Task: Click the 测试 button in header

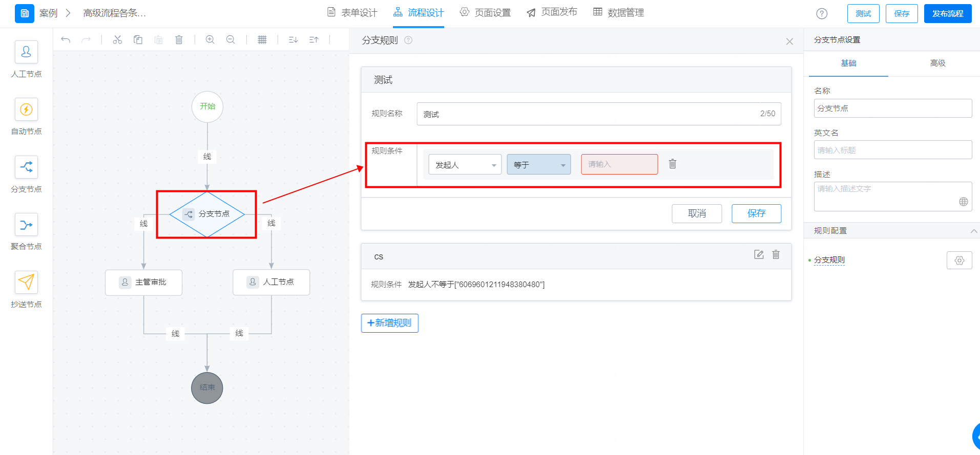Action: coord(863,14)
